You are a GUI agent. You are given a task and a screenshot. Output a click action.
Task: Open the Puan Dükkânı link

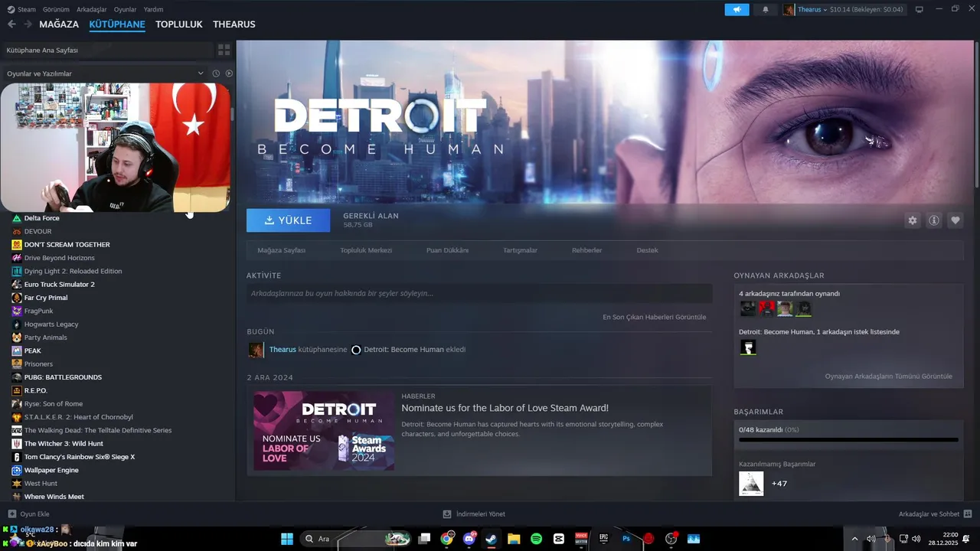click(x=447, y=250)
